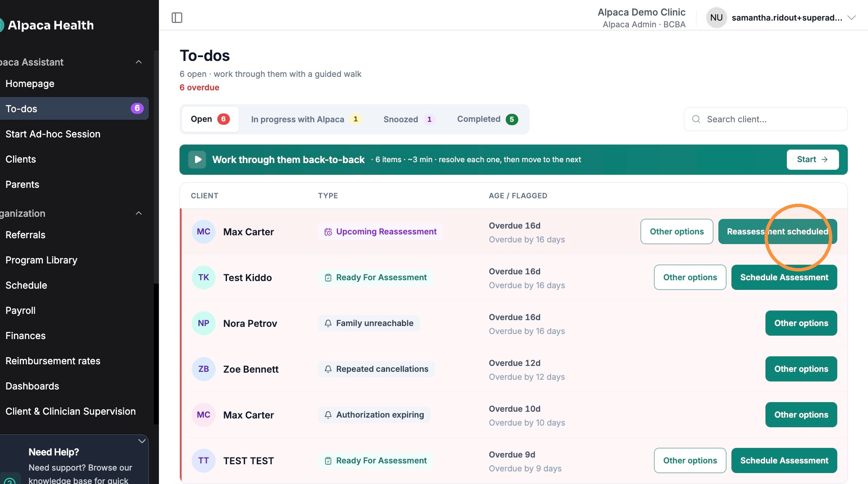
Task: Click the play icon in the green banner
Action: (x=197, y=160)
